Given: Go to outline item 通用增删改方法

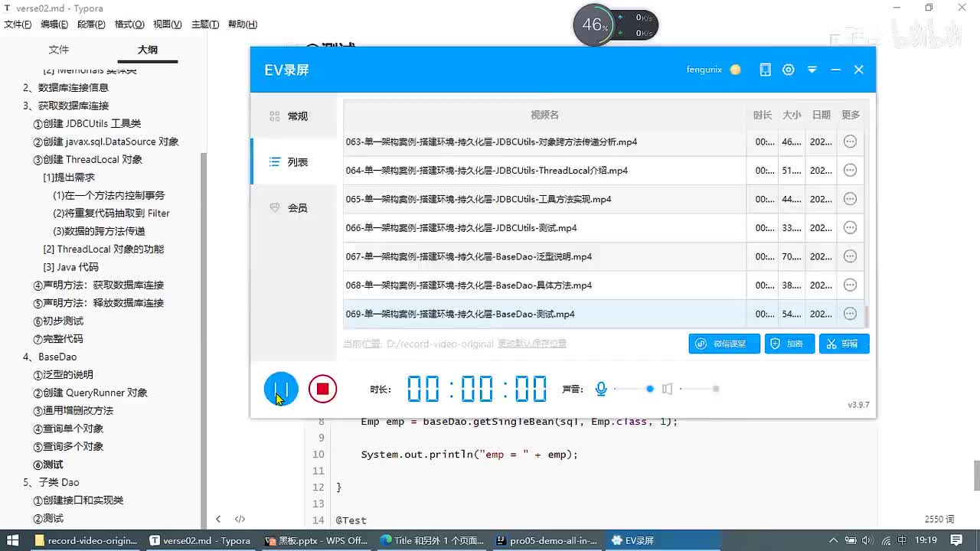Looking at the screenshot, I should pos(73,411).
